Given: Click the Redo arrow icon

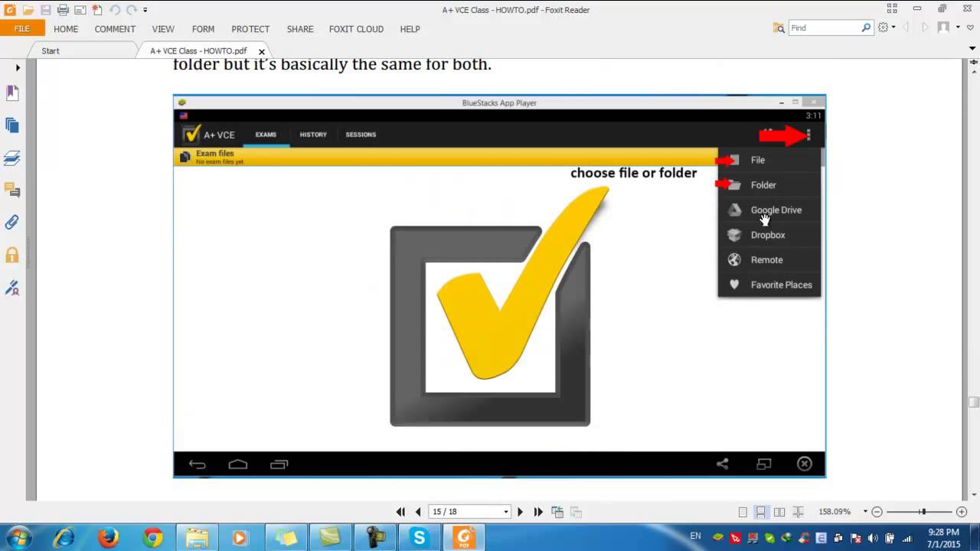Looking at the screenshot, I should [x=132, y=10].
